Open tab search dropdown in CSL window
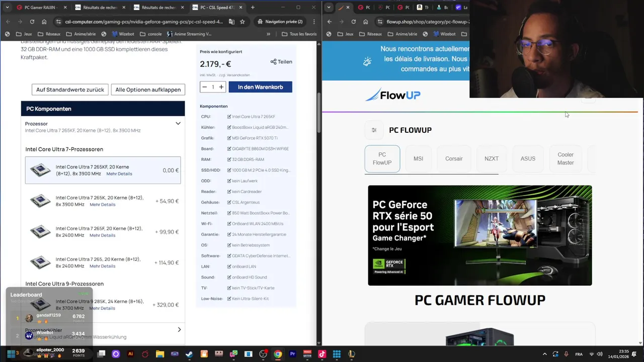Image resolution: width=644 pixels, height=362 pixels. (x=6, y=8)
